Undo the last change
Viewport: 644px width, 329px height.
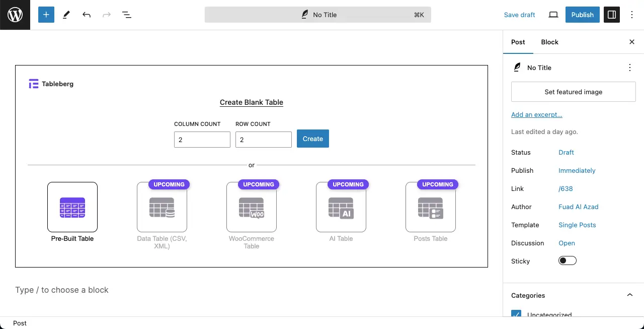pos(87,15)
